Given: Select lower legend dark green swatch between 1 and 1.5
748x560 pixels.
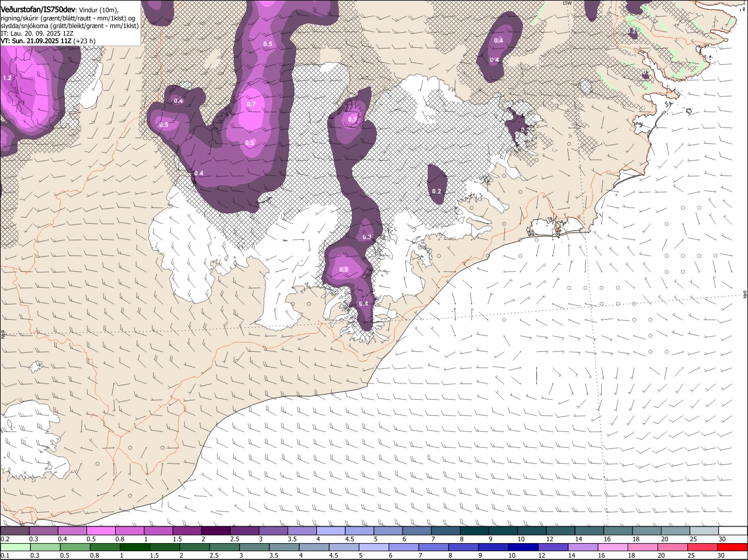Looking at the screenshot, I should tap(135, 547).
